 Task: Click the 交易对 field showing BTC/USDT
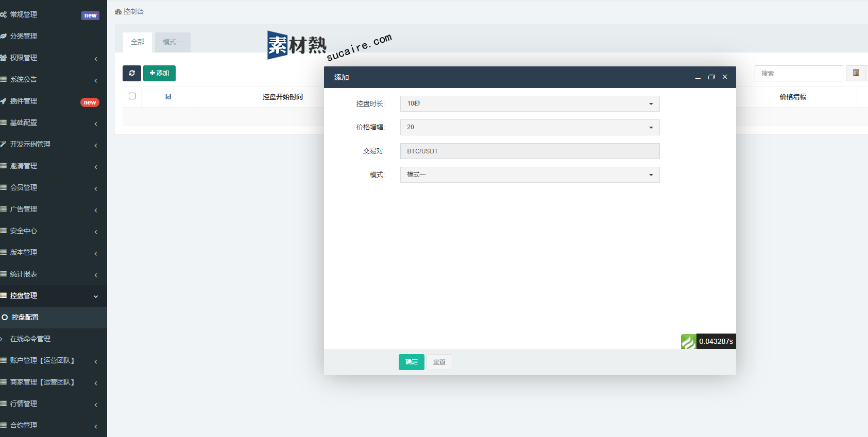(x=530, y=151)
